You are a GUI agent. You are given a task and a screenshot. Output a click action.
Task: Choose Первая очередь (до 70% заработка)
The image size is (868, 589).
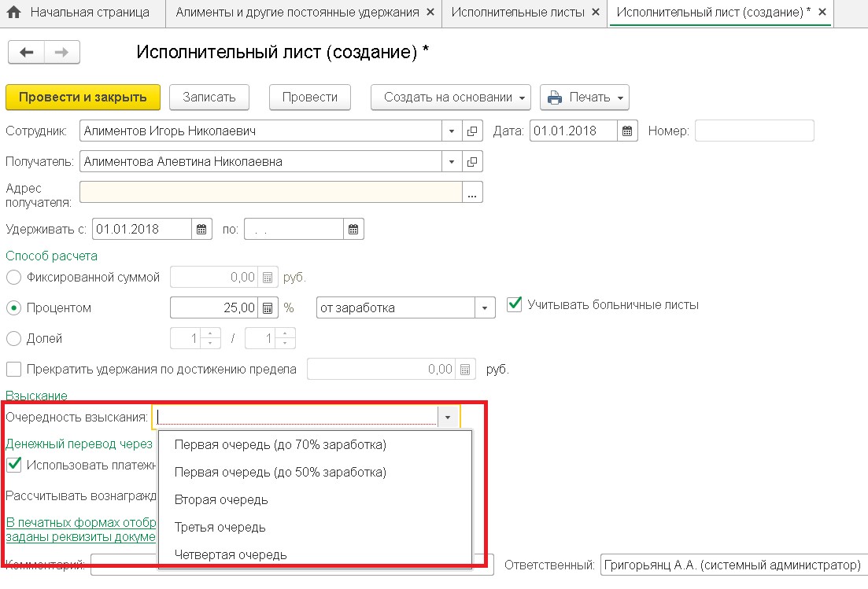click(315, 444)
